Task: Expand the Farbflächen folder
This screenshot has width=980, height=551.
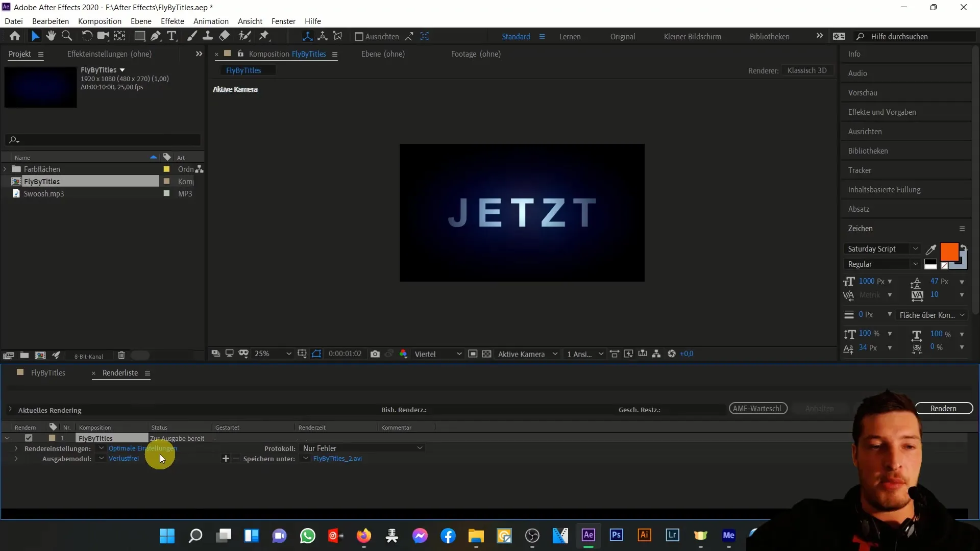Action: pyautogui.click(x=5, y=169)
